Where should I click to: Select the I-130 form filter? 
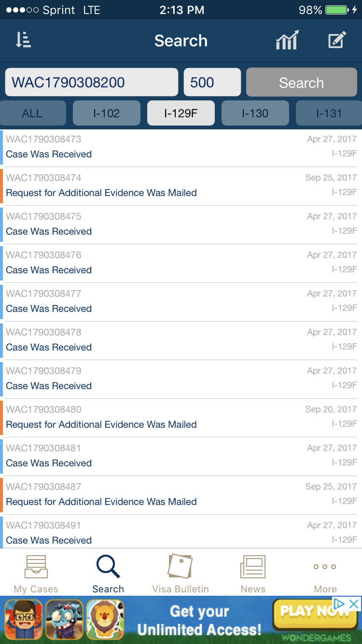[255, 113]
